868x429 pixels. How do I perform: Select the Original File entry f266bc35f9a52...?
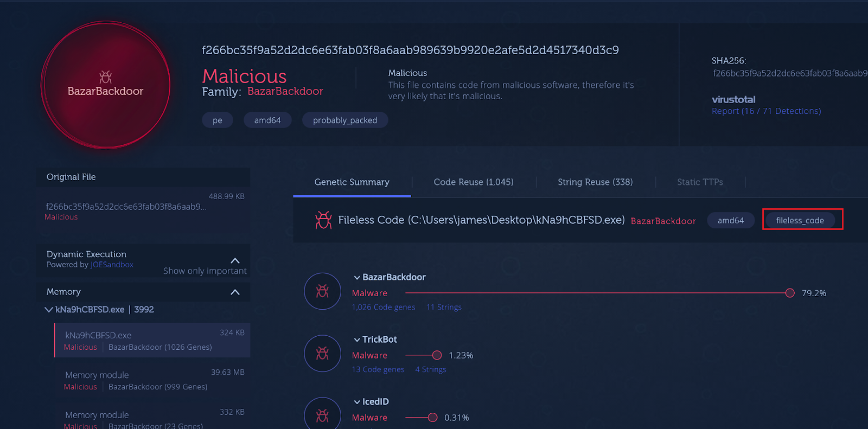(x=143, y=210)
